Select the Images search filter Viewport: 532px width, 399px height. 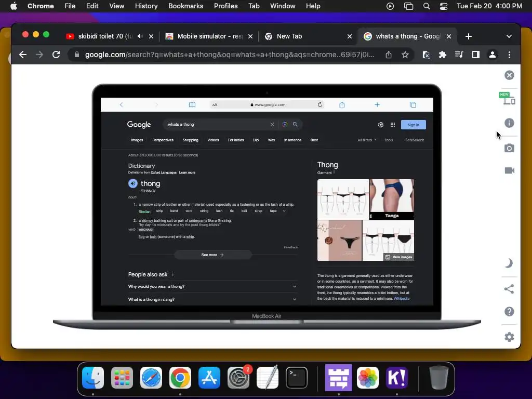pos(137,140)
